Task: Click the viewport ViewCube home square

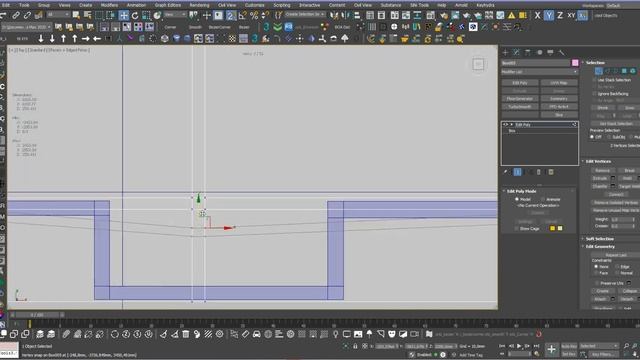Action: point(478,64)
